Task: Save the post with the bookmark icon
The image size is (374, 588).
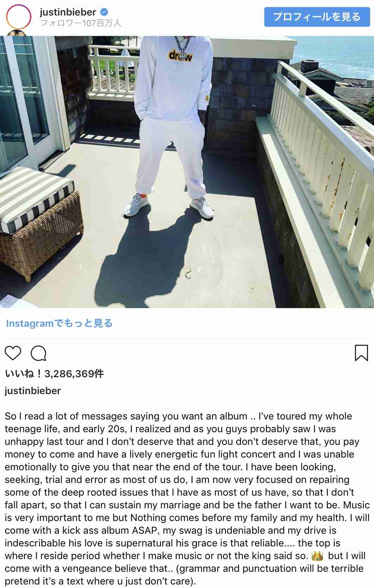Action: [361, 353]
